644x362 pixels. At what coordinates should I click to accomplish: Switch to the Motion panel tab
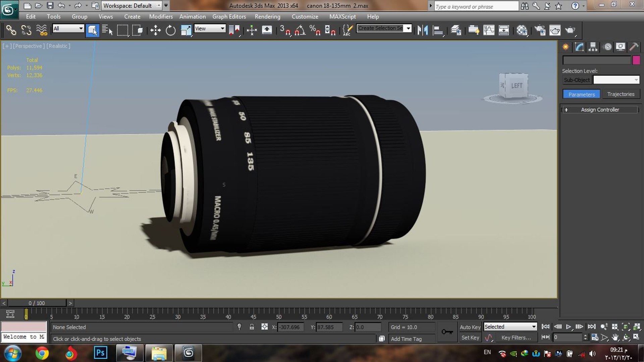click(x=607, y=47)
